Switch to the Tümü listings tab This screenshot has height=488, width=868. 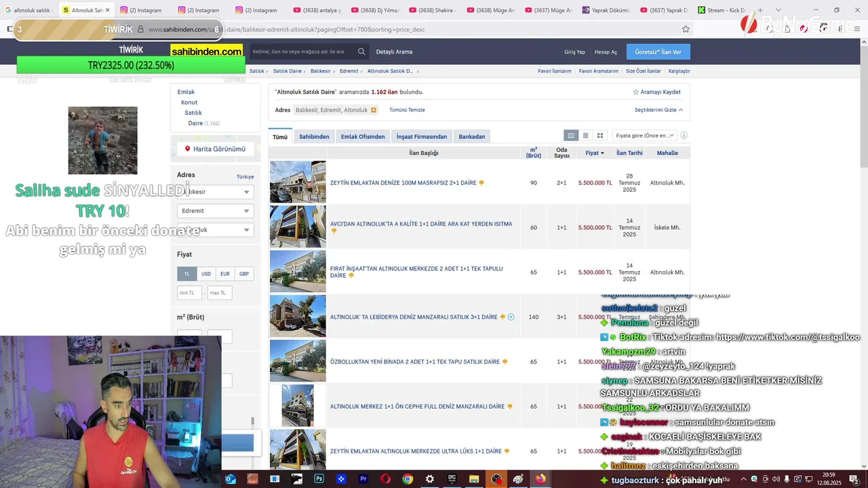[280, 137]
